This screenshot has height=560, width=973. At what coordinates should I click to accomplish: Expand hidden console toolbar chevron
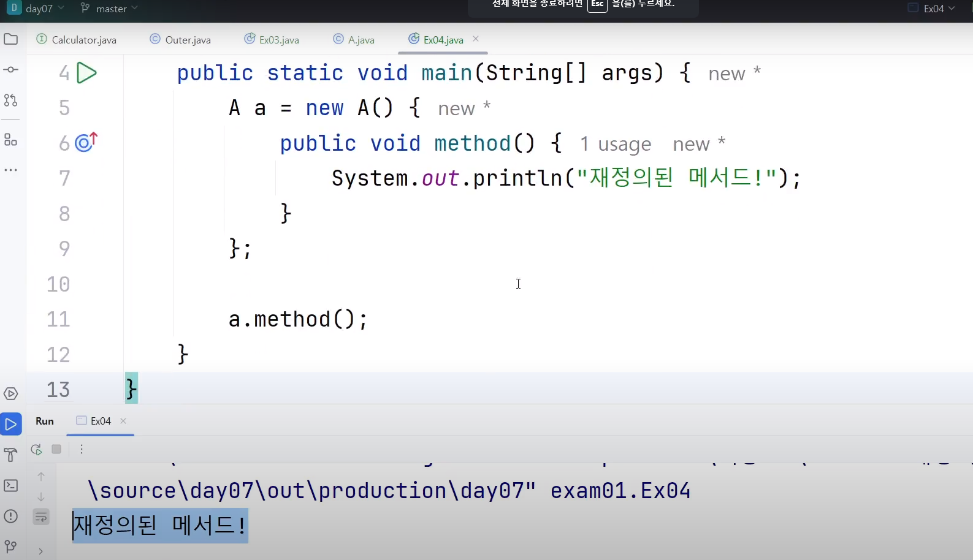pyautogui.click(x=41, y=551)
